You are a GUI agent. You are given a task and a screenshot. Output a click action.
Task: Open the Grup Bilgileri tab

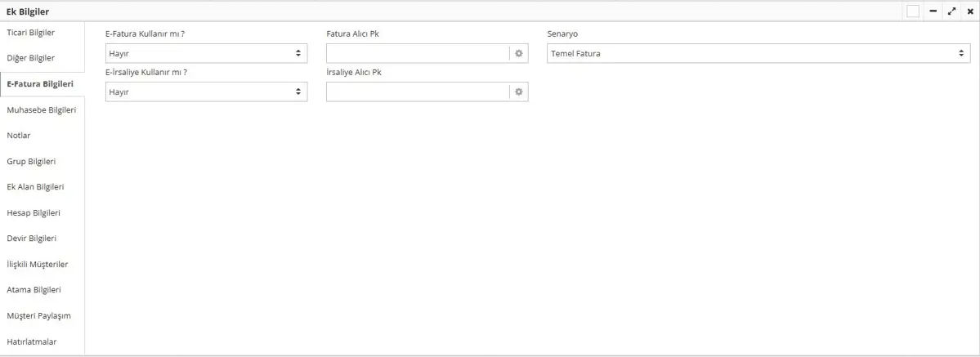tap(31, 162)
